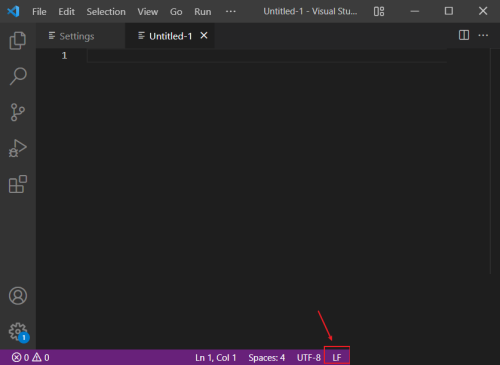Open the Selection menu
This screenshot has width=500, height=365.
click(x=106, y=12)
